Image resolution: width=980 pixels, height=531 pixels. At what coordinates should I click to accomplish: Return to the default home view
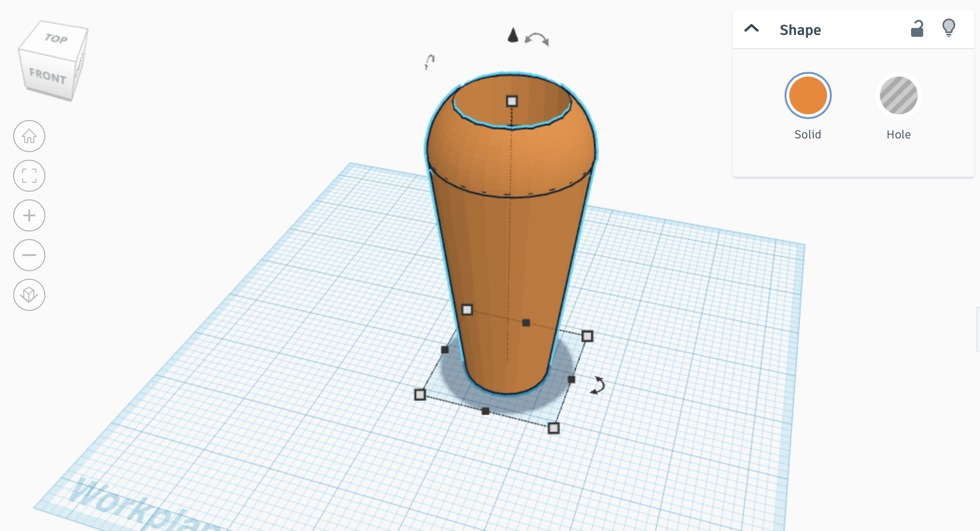tap(29, 136)
